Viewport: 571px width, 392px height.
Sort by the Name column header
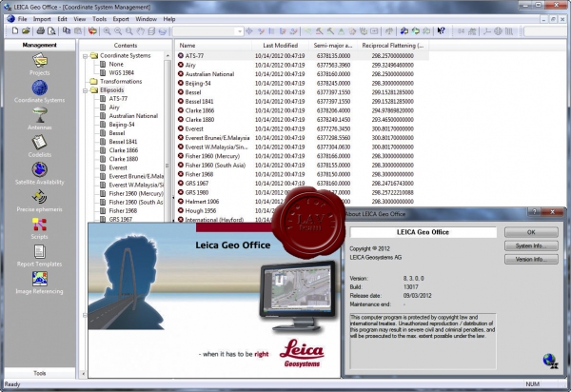213,46
